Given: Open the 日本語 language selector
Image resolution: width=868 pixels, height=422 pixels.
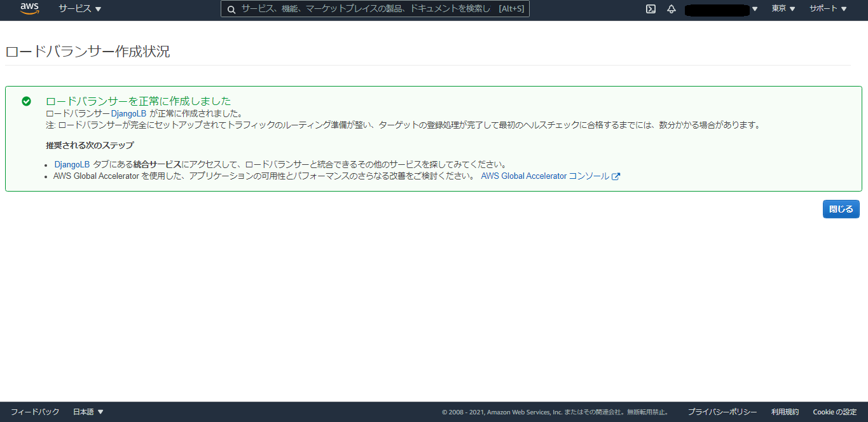Looking at the screenshot, I should pos(88,411).
